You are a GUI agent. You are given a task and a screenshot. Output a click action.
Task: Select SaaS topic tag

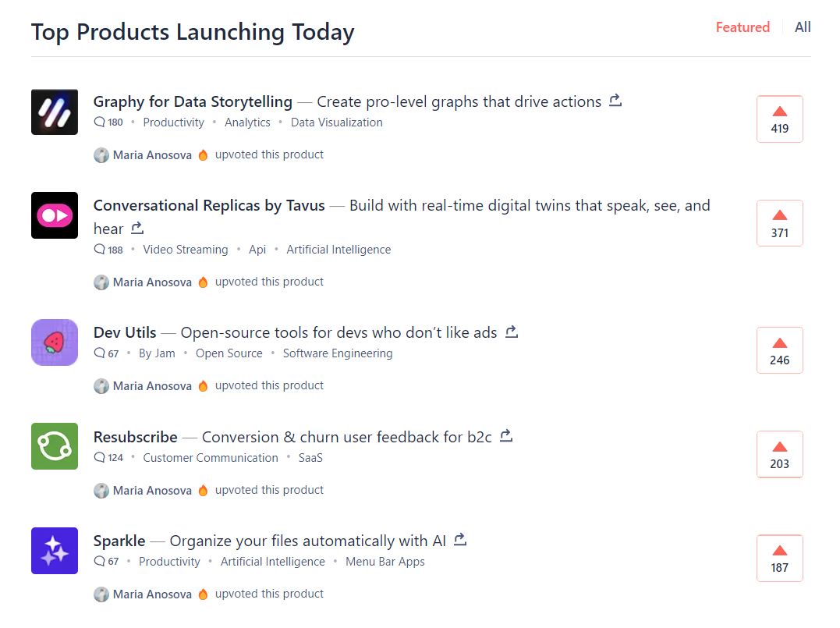(x=310, y=458)
